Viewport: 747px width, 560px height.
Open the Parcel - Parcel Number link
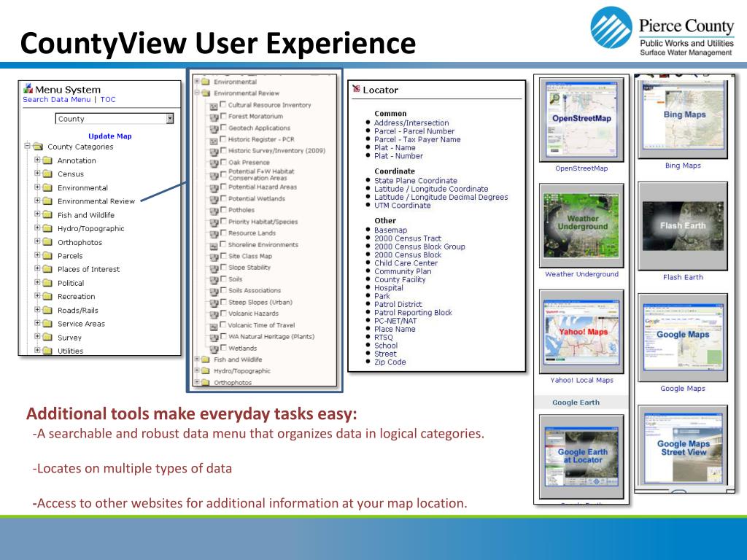click(x=414, y=131)
